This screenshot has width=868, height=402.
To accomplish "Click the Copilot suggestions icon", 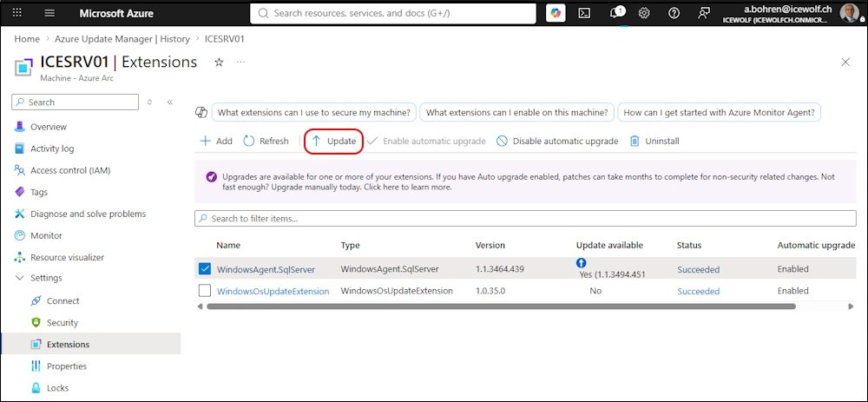I will (x=201, y=112).
